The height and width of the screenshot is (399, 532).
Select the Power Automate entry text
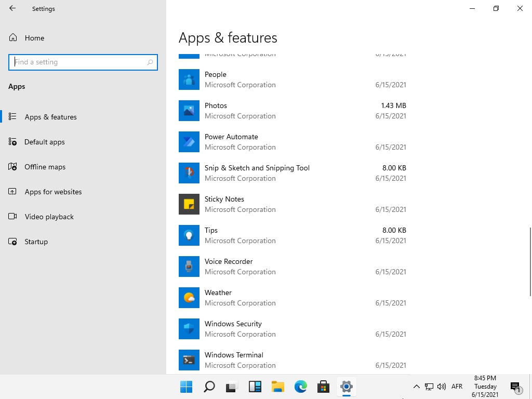click(231, 137)
